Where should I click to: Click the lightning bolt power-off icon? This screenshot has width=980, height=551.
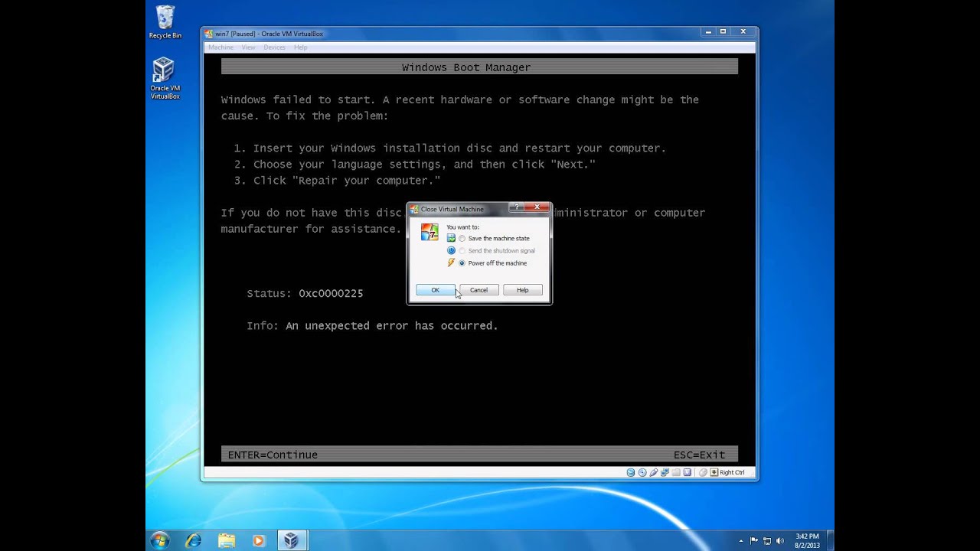(451, 262)
